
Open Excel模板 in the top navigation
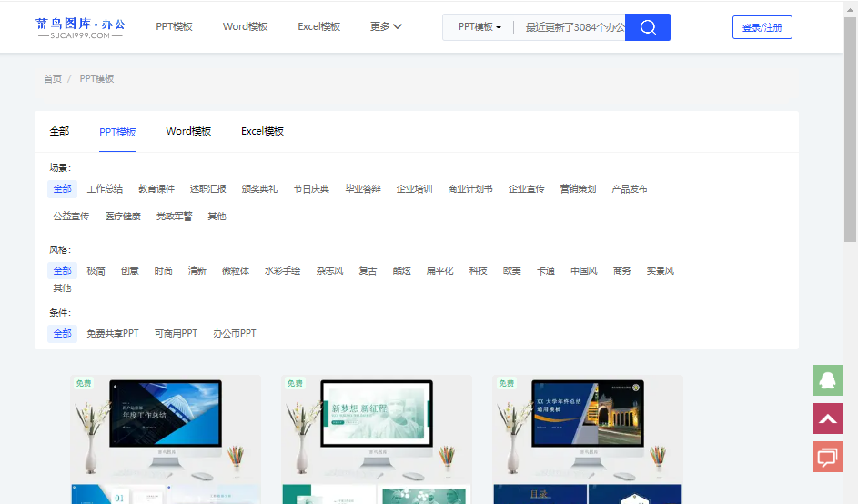click(319, 26)
